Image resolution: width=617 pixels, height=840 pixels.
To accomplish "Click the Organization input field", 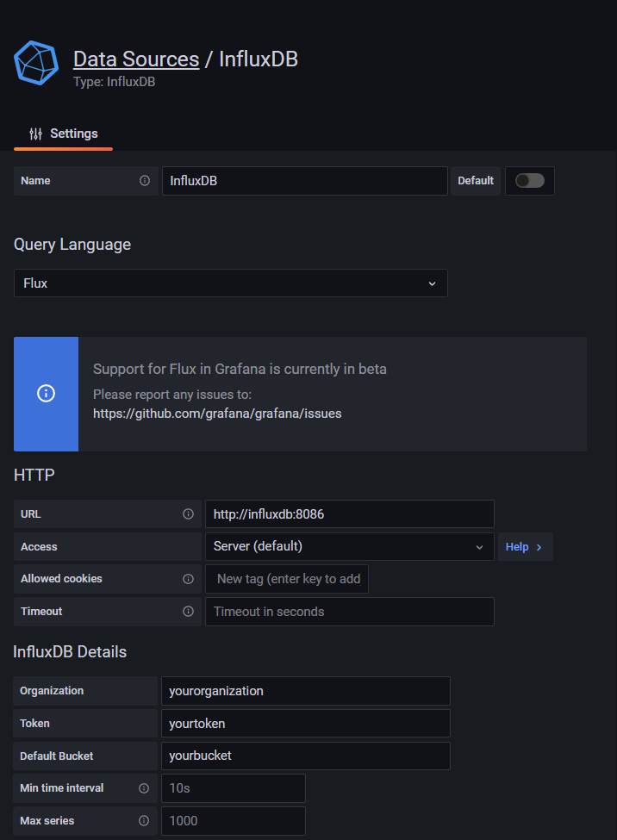I will 306,691.
